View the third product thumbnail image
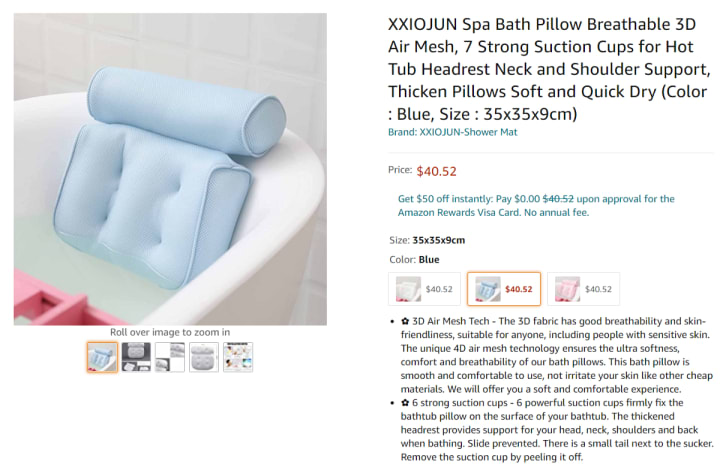 (x=170, y=357)
